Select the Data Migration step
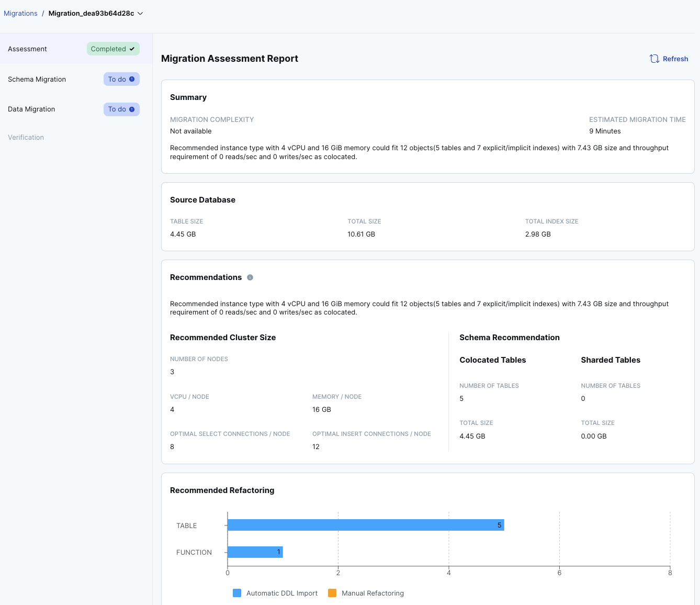The width and height of the screenshot is (700, 605). click(31, 109)
